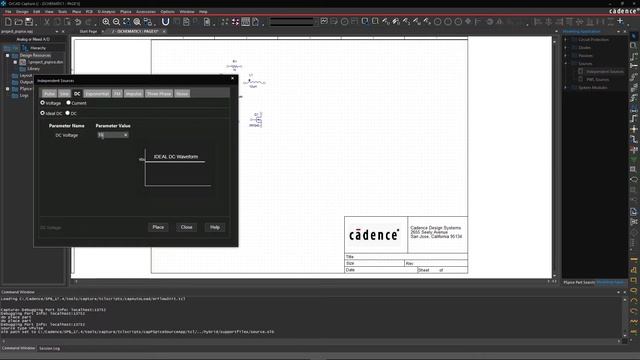
Task: Click the Help button in dialog
Action: click(x=215, y=227)
